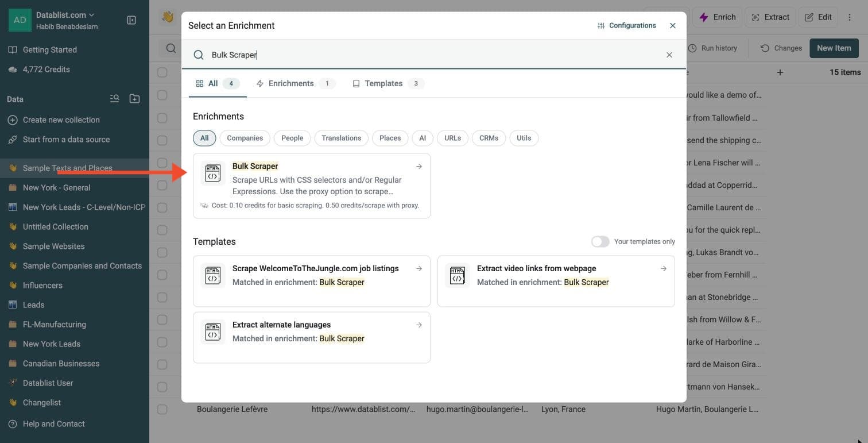Open Extract alternate languages template
Viewport: 868px width, 443px height.
point(312,337)
